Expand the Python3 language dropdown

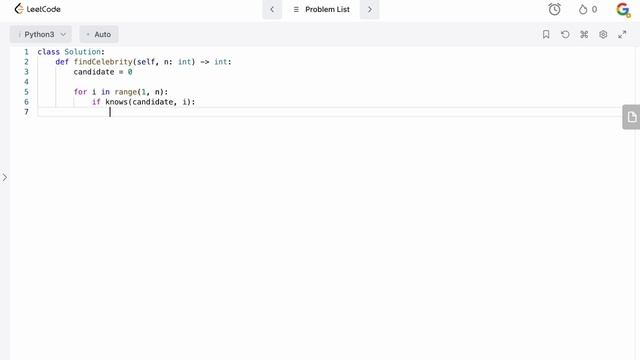(x=41, y=34)
